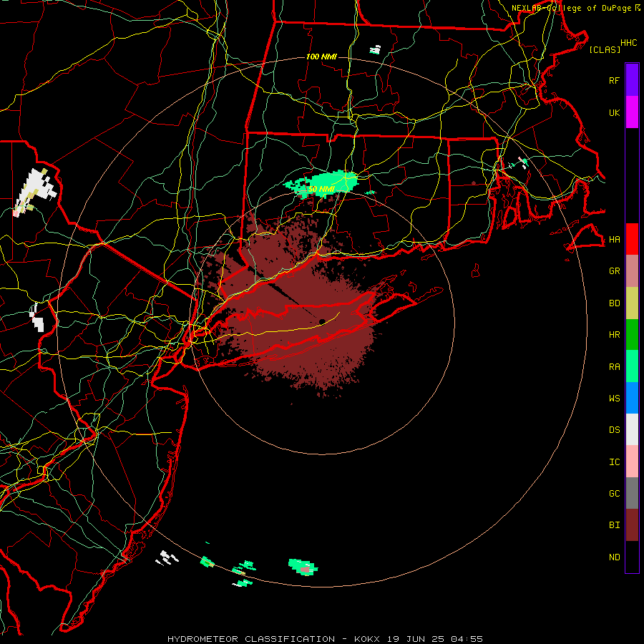644x644 pixels.
Task: Click the Hydrometeor Classification KOKX title text
Action: coord(325,639)
